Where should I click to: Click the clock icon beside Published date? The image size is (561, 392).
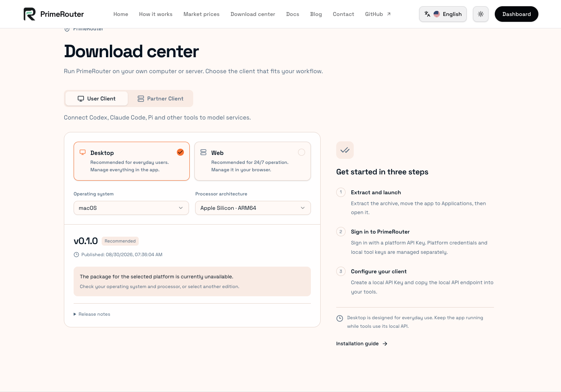point(76,255)
